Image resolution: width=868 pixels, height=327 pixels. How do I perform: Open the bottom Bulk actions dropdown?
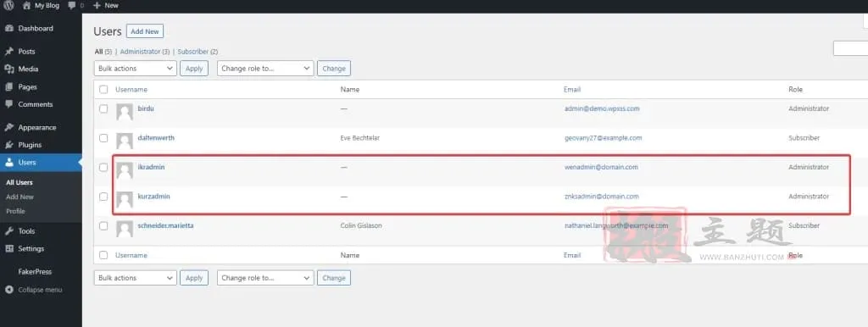(x=136, y=278)
